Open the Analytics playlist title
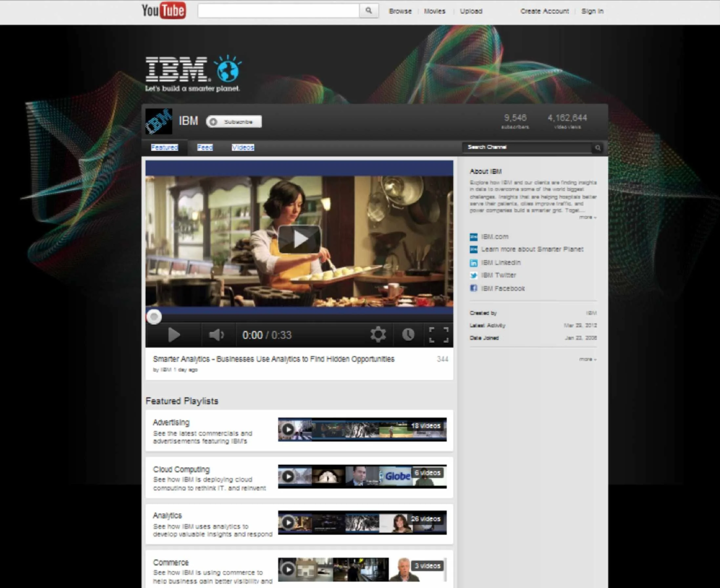The height and width of the screenshot is (588, 720). 167,516
